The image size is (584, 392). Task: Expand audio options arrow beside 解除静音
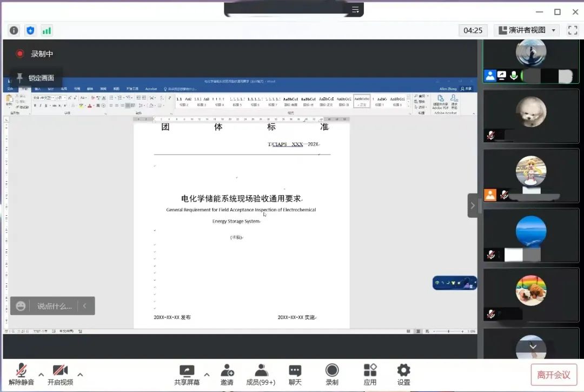(x=41, y=374)
